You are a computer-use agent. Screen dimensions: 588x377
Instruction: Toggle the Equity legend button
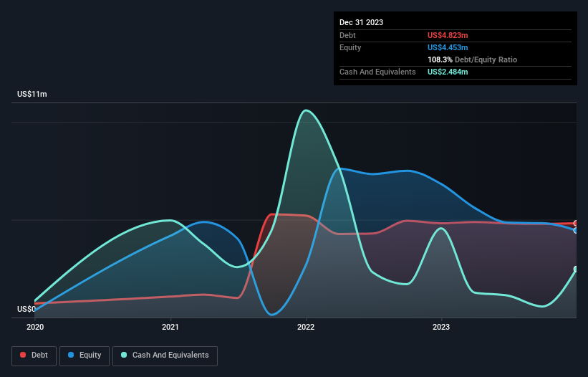85,355
